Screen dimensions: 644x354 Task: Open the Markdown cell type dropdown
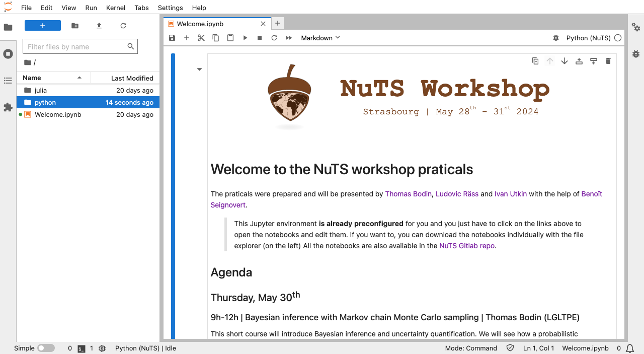click(320, 38)
